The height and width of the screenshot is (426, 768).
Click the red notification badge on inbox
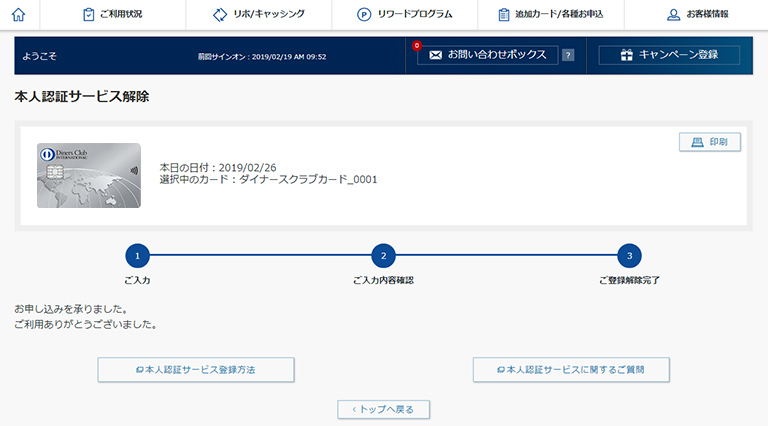(x=416, y=46)
